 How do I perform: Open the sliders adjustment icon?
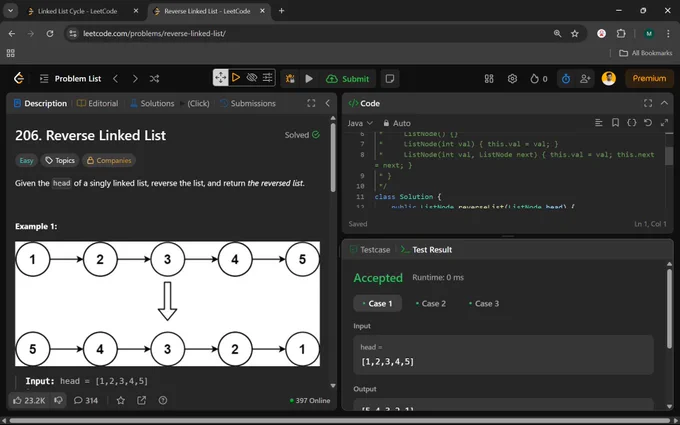[267, 78]
